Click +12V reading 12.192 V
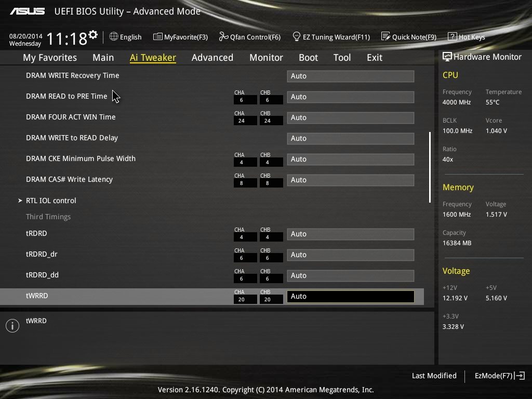The image size is (532, 399). tap(455, 298)
